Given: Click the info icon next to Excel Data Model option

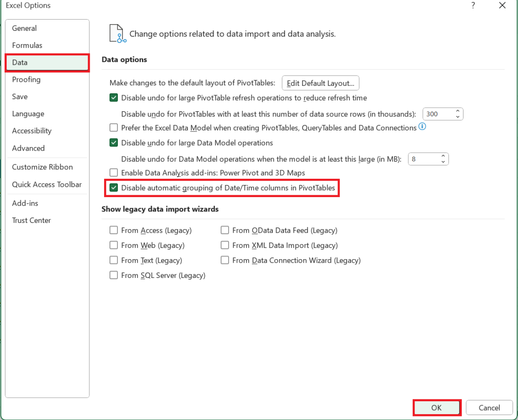Looking at the screenshot, I should [x=422, y=127].
